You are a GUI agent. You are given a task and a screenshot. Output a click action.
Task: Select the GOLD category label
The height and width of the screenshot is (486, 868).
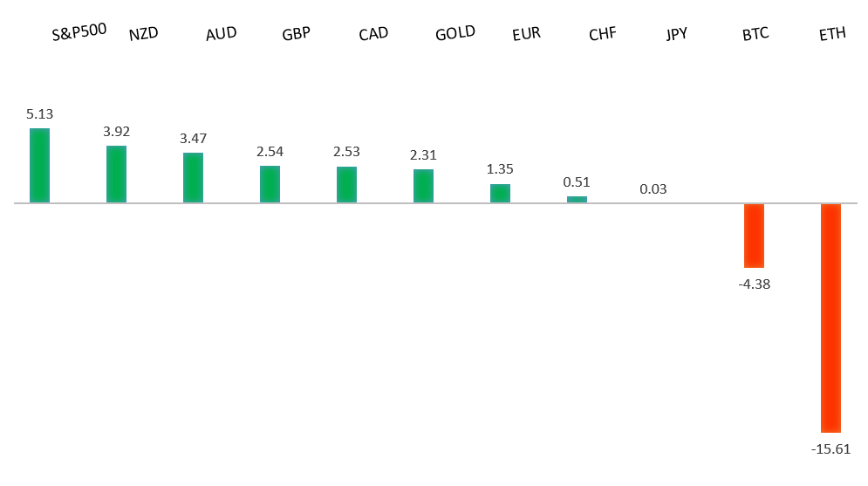pos(455,33)
